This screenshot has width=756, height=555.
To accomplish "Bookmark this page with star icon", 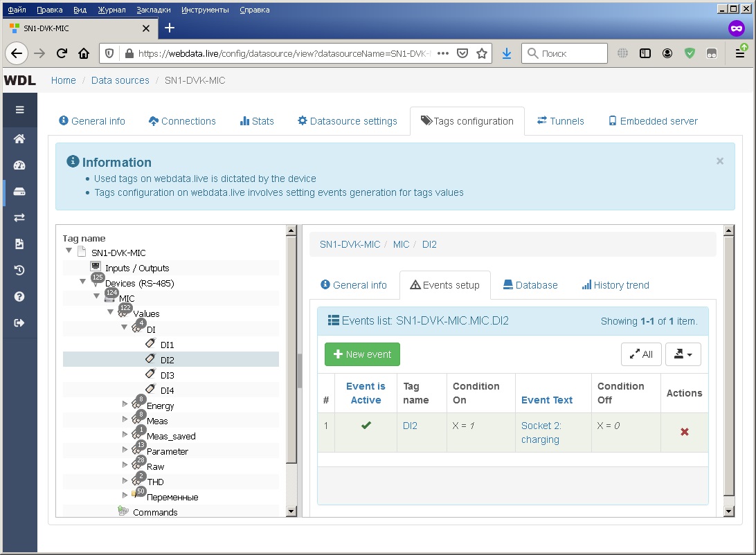I will click(x=482, y=53).
